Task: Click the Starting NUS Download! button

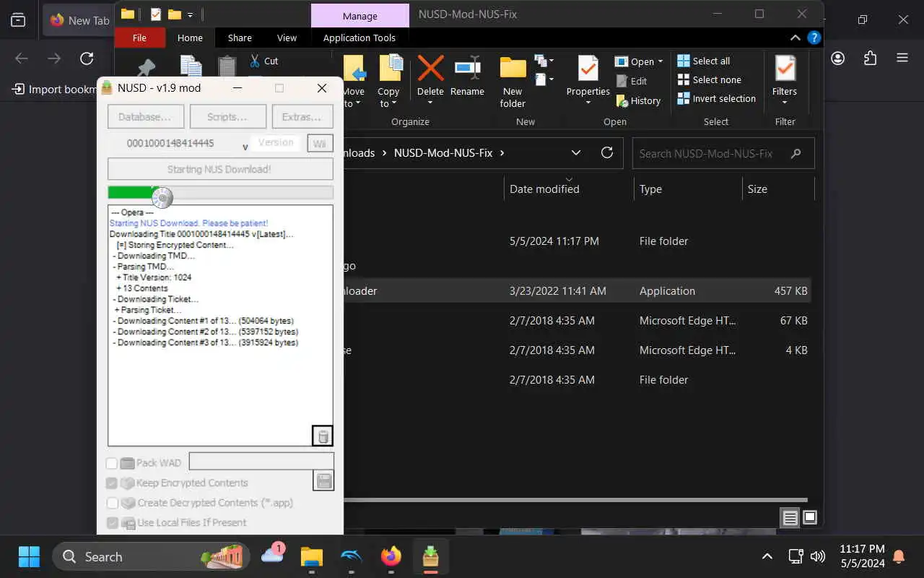Action: coord(220,169)
